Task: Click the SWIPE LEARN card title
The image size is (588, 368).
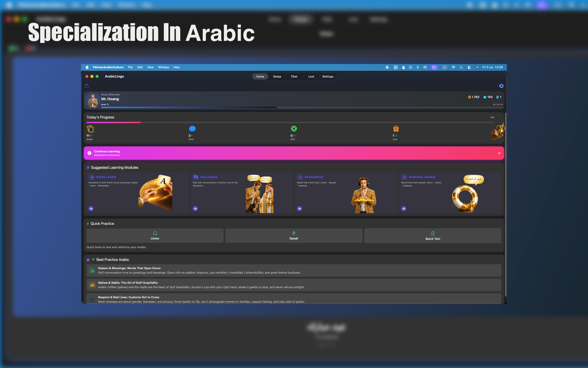Action: pos(106,177)
